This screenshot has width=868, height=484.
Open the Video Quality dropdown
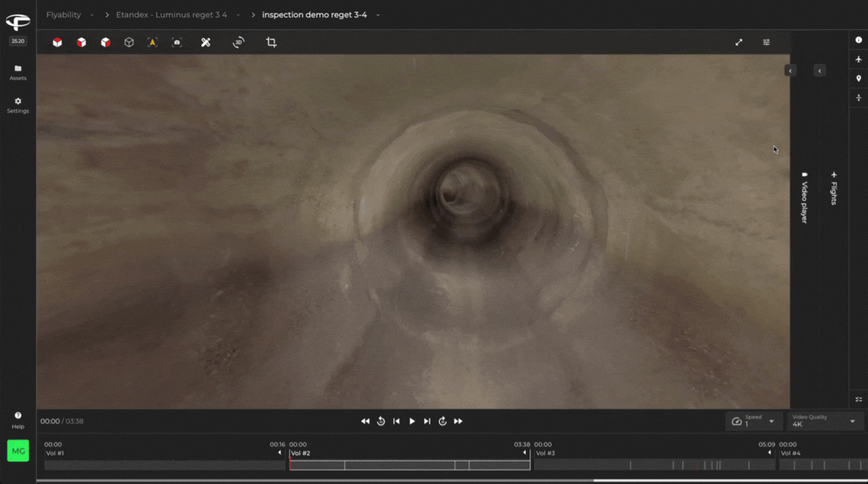pyautogui.click(x=824, y=421)
